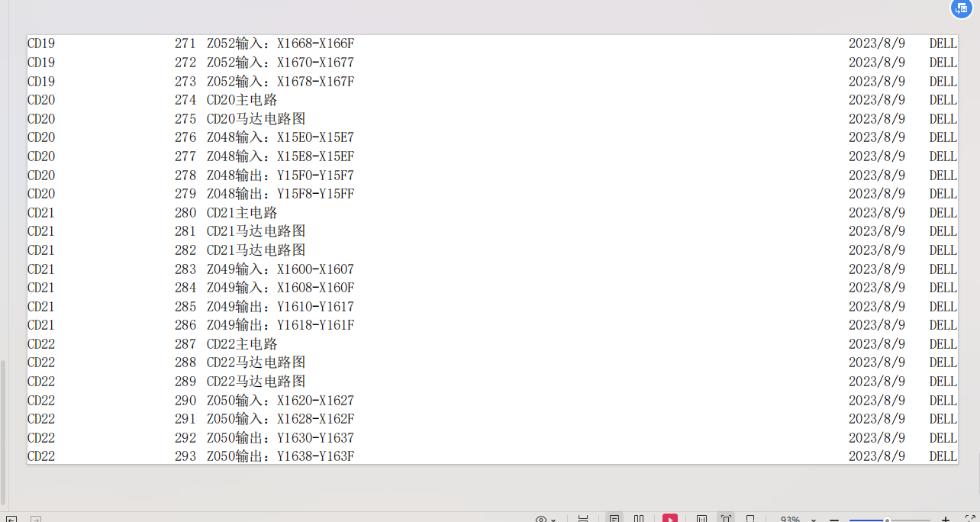Viewport: 980px width, 522px height.
Task: Open the 93% zoom level dropdown
Action: [814, 520]
